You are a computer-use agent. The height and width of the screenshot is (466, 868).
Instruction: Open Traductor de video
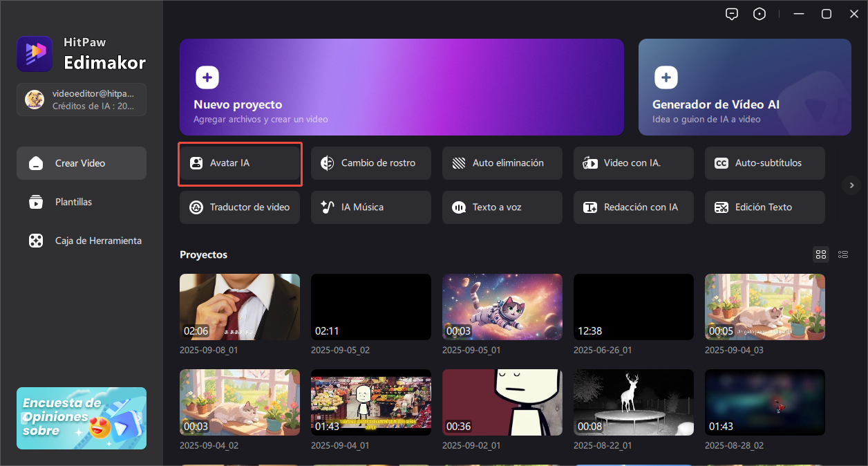[x=239, y=207]
